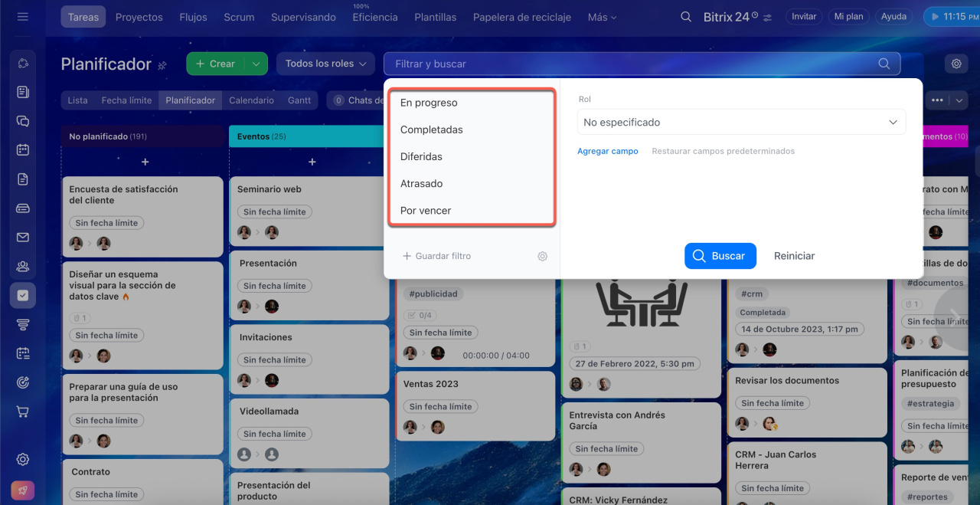The height and width of the screenshot is (505, 980).
Task: Click Reiniciar to reset the filter
Action: 794,256
